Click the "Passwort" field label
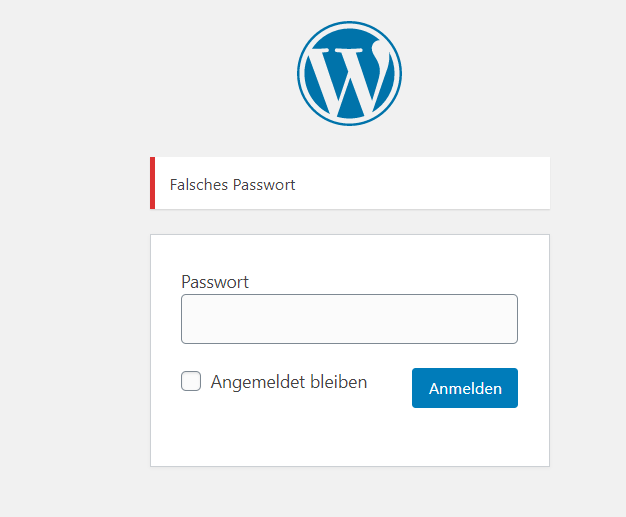Screen dimensions: 626x517 click(x=215, y=282)
